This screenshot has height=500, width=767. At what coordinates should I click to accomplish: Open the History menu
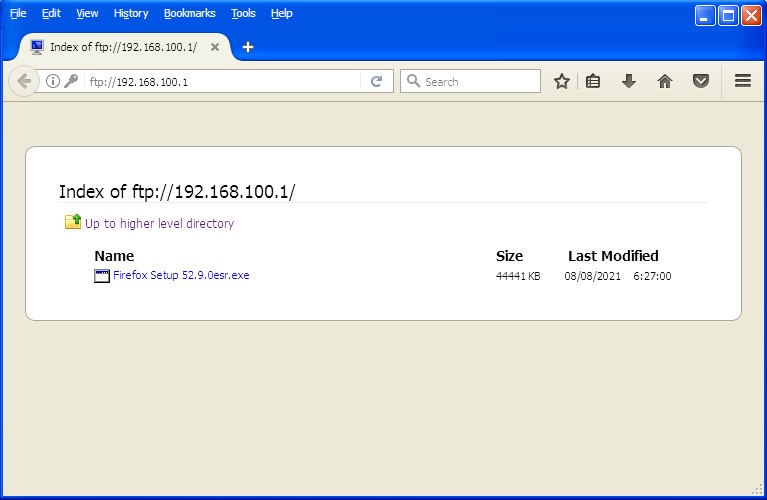tap(130, 14)
